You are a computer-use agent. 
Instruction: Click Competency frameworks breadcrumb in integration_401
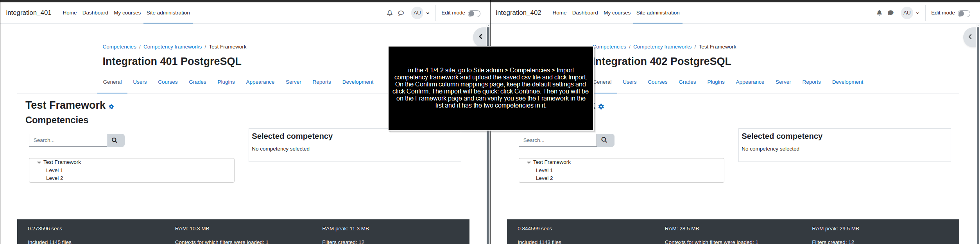[x=172, y=47]
